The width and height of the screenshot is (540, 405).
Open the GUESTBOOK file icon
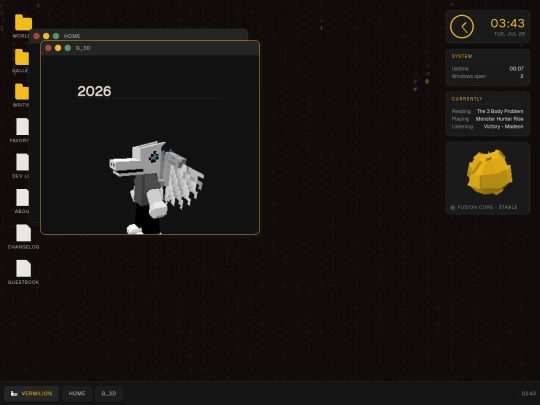(x=23, y=268)
